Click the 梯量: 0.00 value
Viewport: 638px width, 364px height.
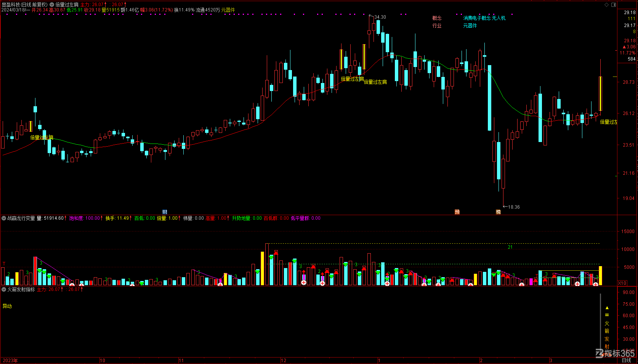point(194,218)
